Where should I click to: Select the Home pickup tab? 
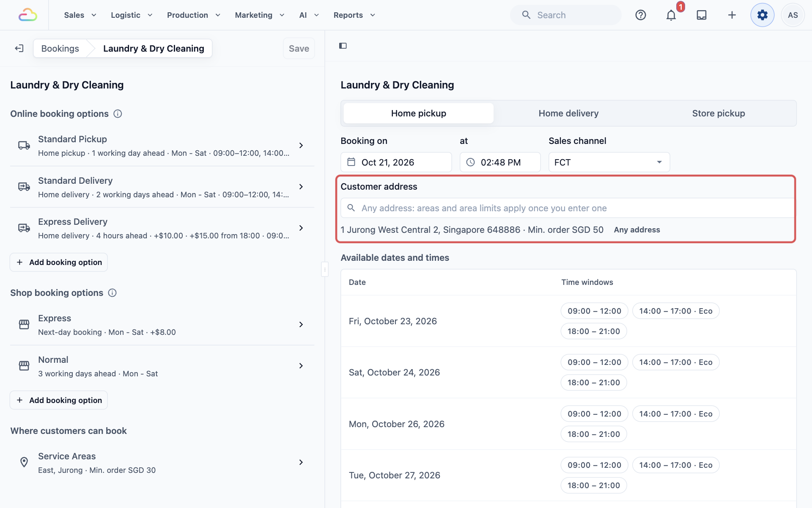[419, 113]
